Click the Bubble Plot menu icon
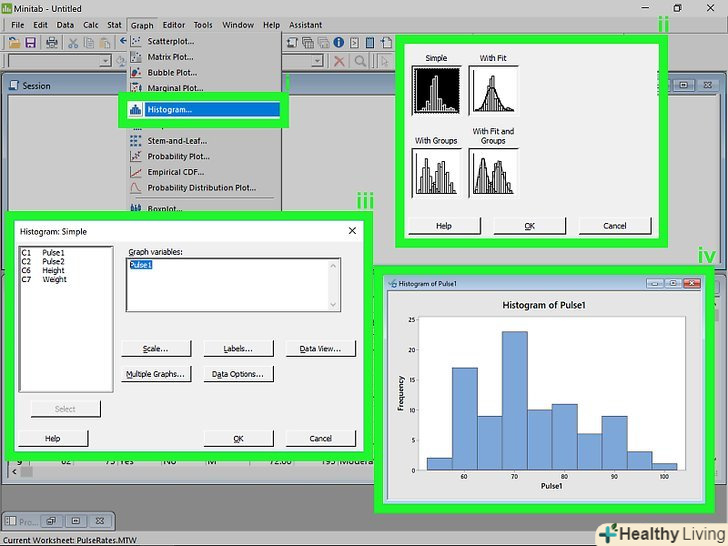The image size is (728, 546). (136, 72)
